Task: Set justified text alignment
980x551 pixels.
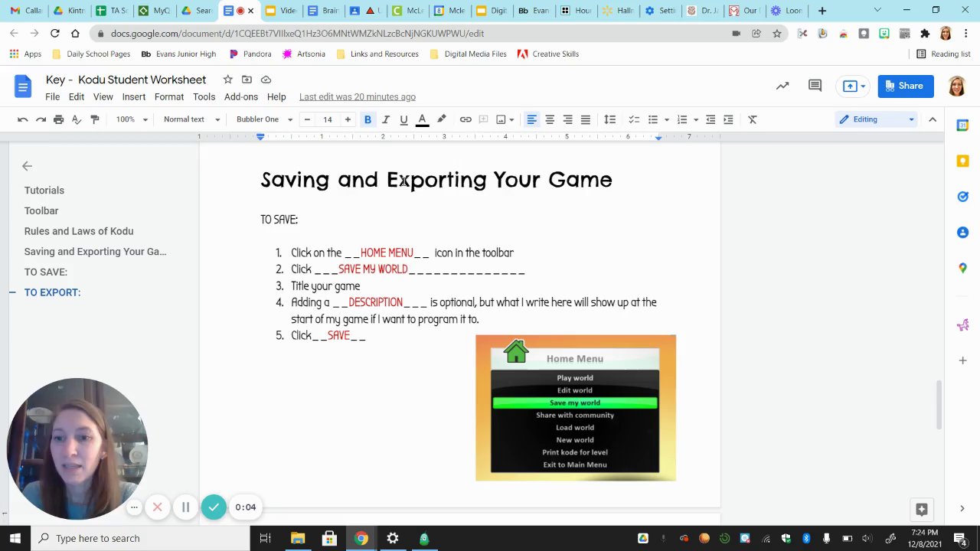Action: 586,119
